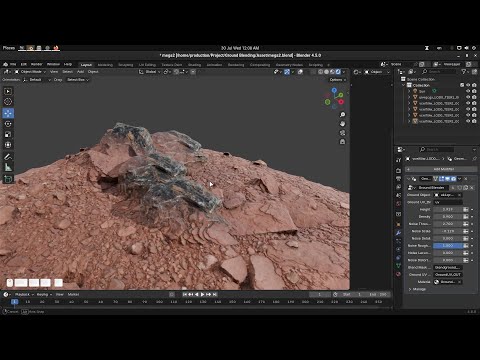480x360 pixels.
Task: Expand the Sun item in the outliner
Action: point(409,91)
